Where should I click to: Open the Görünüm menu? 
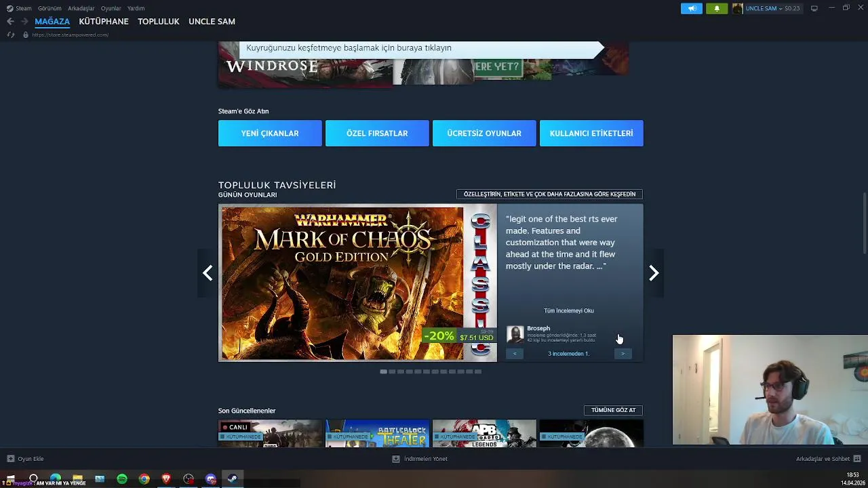pyautogui.click(x=50, y=8)
